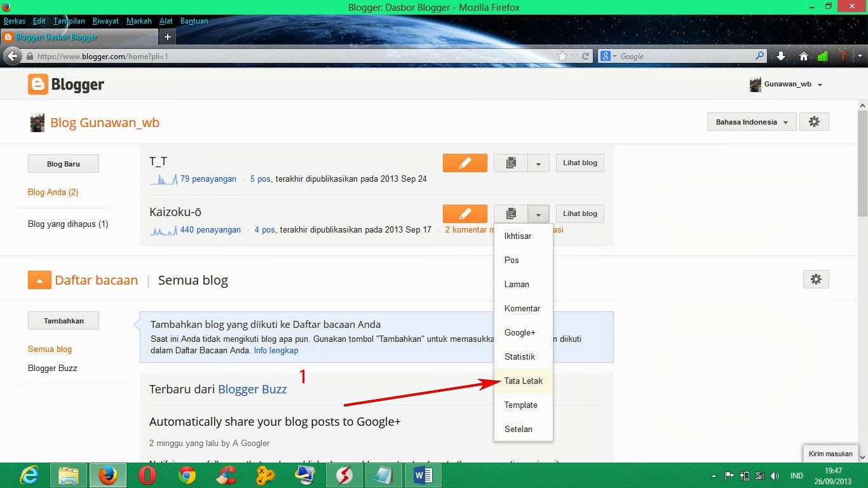Click the Firefox home icon
This screenshot has width=868, height=488.
804,56
